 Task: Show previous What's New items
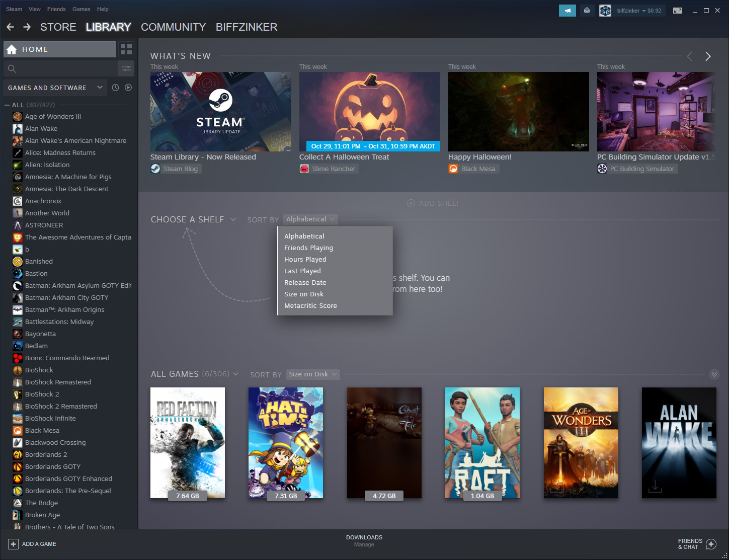coord(690,56)
